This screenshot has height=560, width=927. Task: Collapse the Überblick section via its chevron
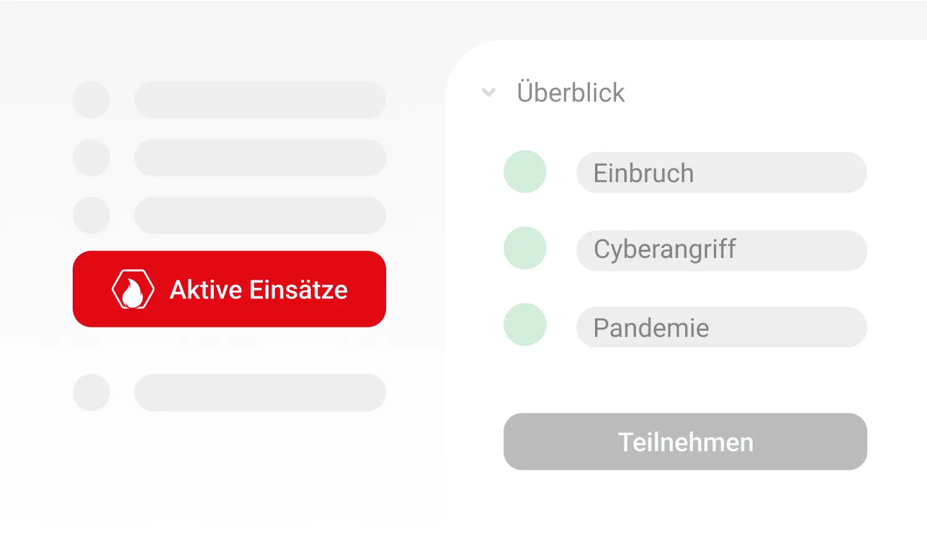pyautogui.click(x=489, y=93)
